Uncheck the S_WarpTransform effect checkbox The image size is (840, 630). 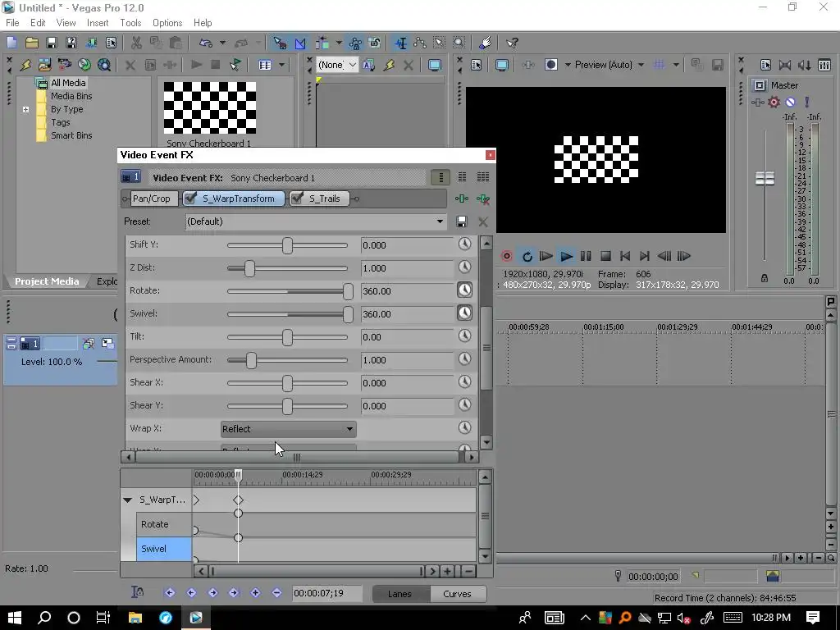(x=189, y=199)
